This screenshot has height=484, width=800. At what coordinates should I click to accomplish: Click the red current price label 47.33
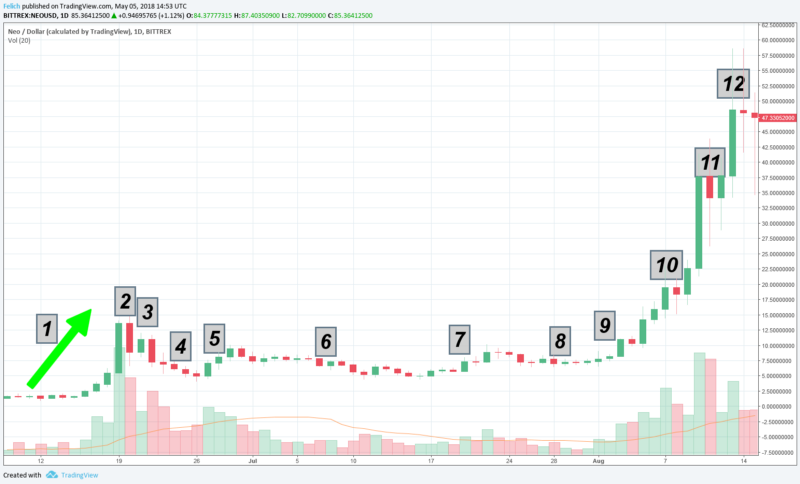(x=775, y=117)
